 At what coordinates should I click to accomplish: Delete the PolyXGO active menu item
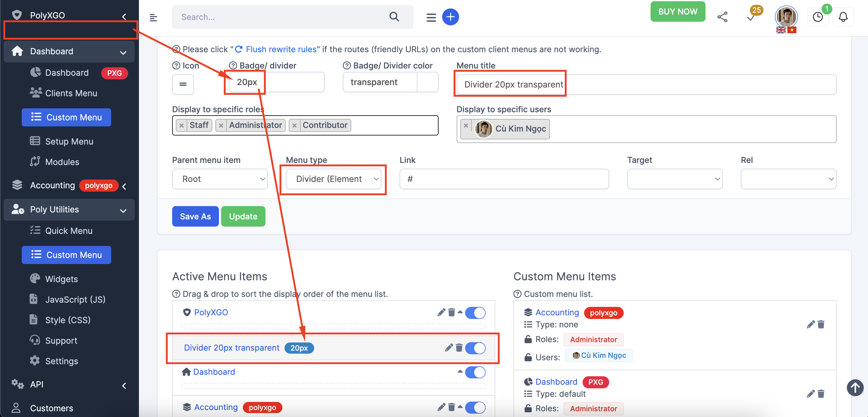pyautogui.click(x=452, y=313)
